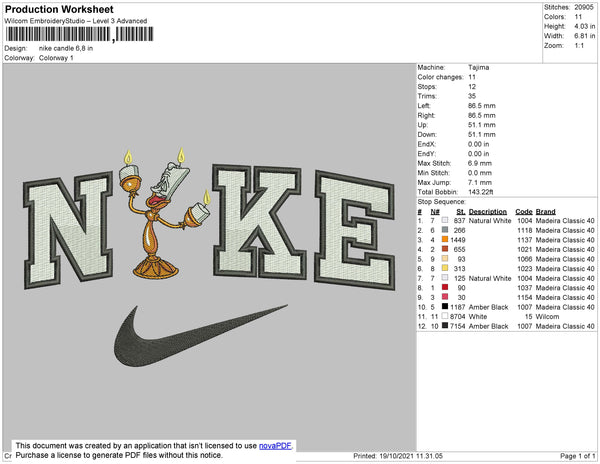
Task: Click the yellow swatch beside code 1023
Action: pyautogui.click(x=445, y=268)
